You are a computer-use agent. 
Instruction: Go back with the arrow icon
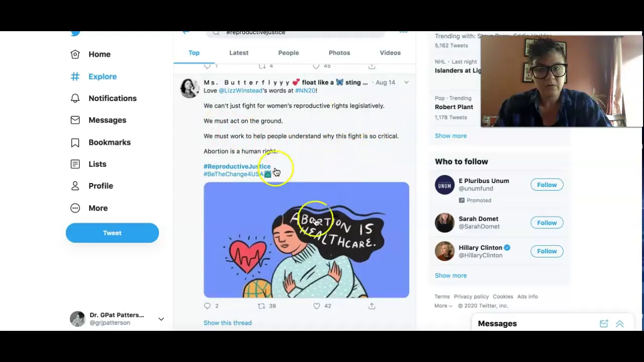[186, 33]
